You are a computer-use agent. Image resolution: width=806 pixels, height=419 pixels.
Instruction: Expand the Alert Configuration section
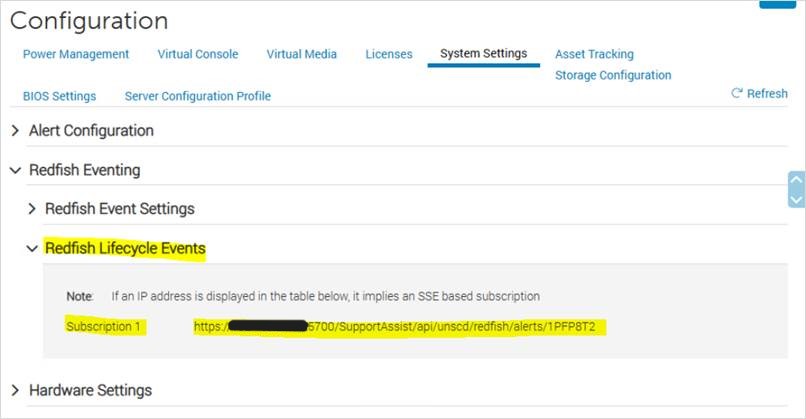15,131
